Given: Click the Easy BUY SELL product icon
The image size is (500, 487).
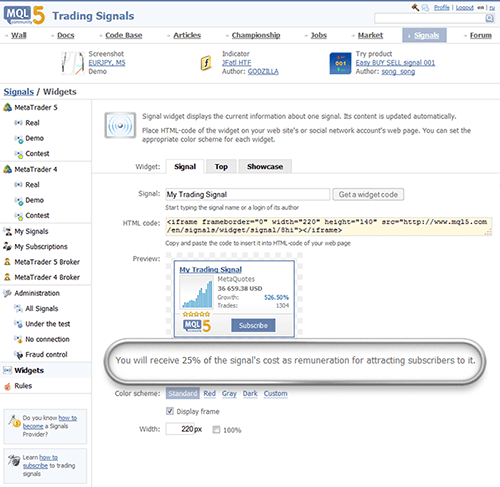Looking at the screenshot, I should (x=340, y=63).
